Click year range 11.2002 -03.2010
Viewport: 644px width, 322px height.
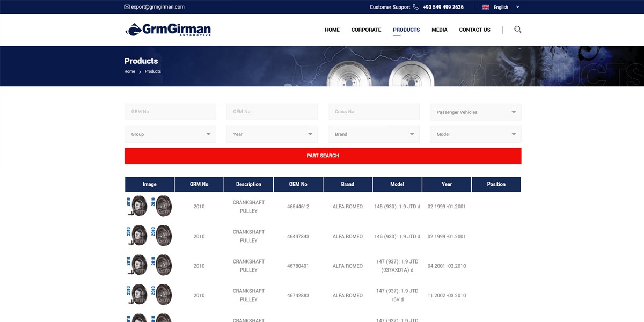[x=447, y=295]
